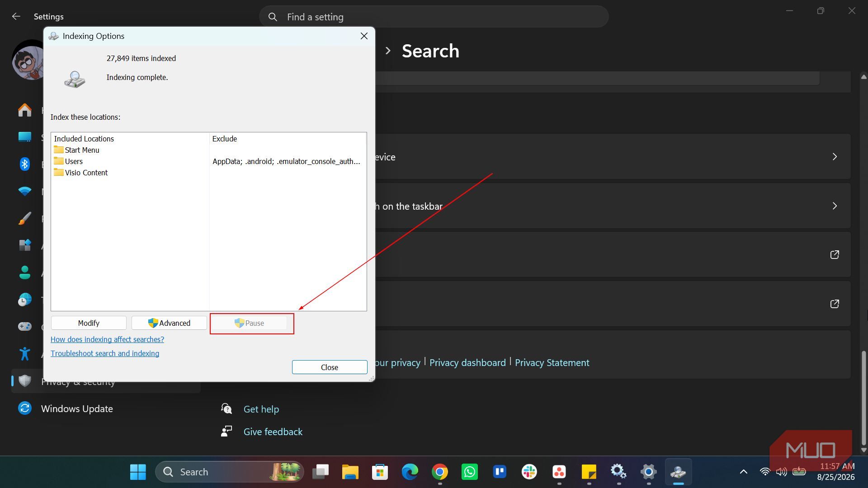Open Wi-Fi network tray icon
This screenshot has height=488, width=868.
[x=765, y=472]
